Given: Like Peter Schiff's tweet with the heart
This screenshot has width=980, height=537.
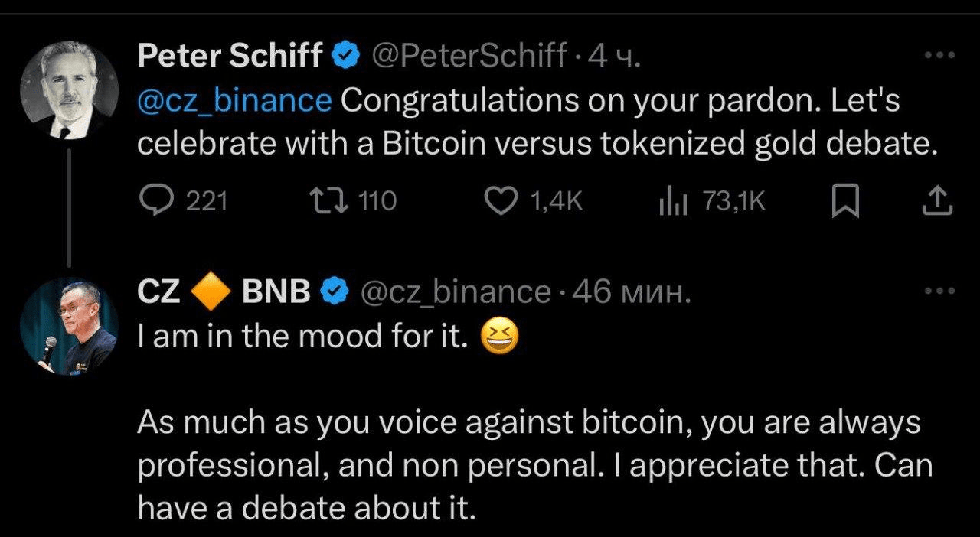Looking at the screenshot, I should (501, 202).
